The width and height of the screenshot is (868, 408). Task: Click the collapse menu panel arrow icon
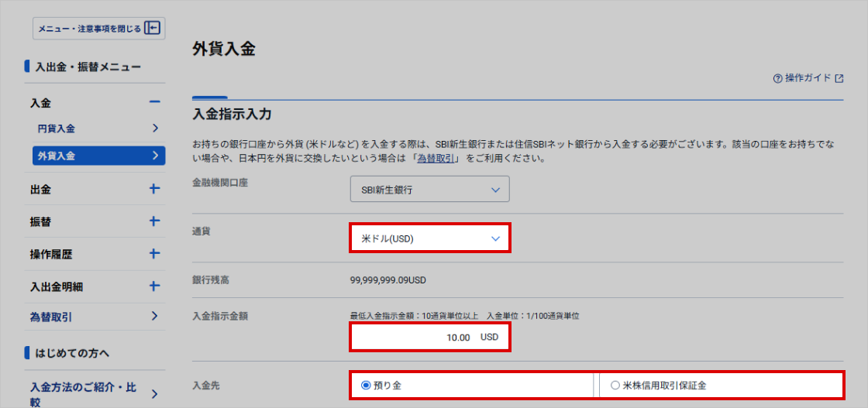pos(153,29)
